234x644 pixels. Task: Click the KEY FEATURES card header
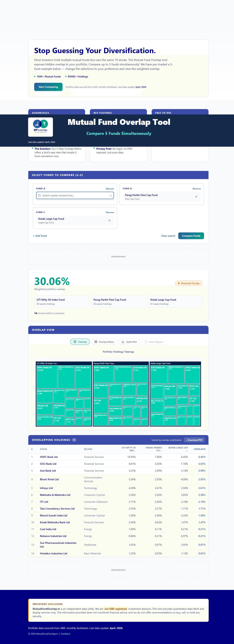(x=118, y=112)
